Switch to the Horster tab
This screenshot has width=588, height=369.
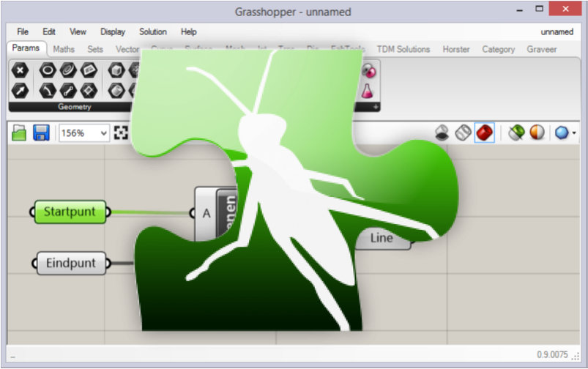tap(456, 49)
